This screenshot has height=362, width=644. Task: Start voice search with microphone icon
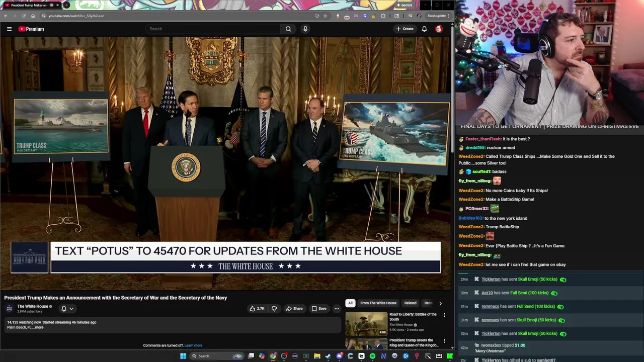point(305,29)
